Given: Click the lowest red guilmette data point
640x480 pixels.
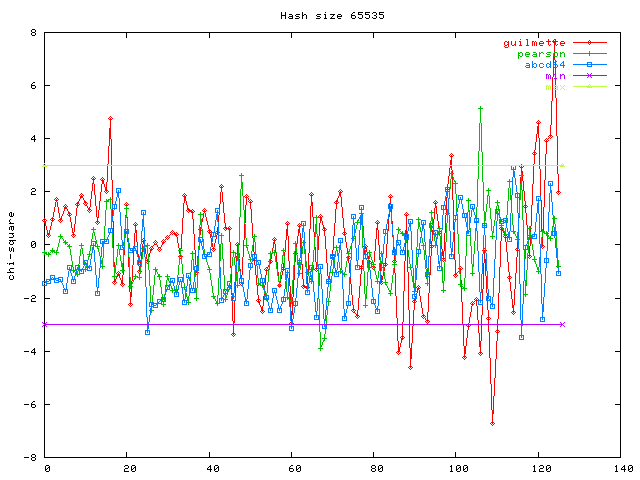Looking at the screenshot, I should coord(492,423).
